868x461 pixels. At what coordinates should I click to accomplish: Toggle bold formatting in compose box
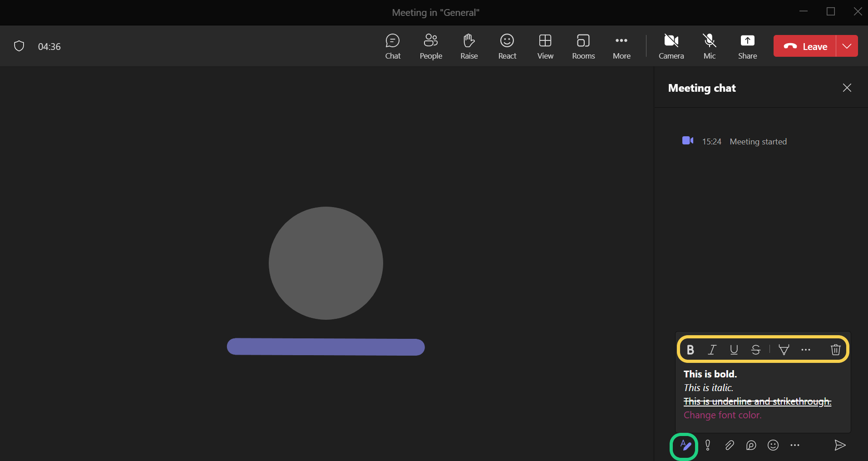690,350
